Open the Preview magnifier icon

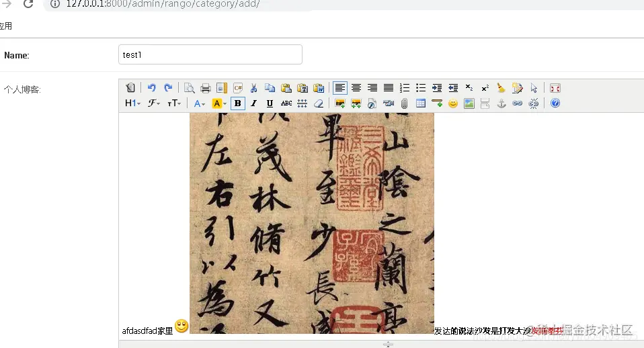coord(189,88)
